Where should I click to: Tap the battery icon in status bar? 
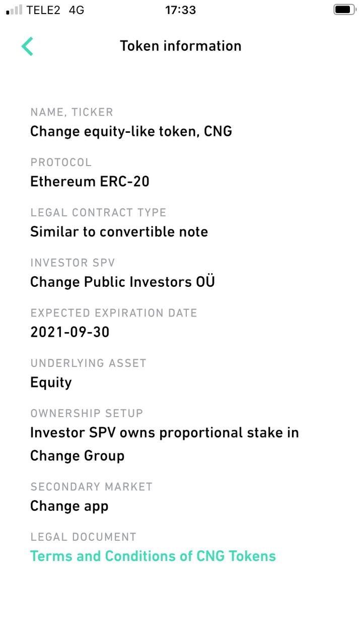(344, 10)
